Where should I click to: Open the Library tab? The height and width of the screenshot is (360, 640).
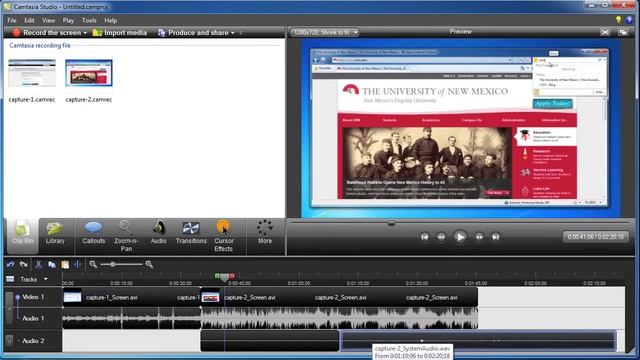point(55,233)
